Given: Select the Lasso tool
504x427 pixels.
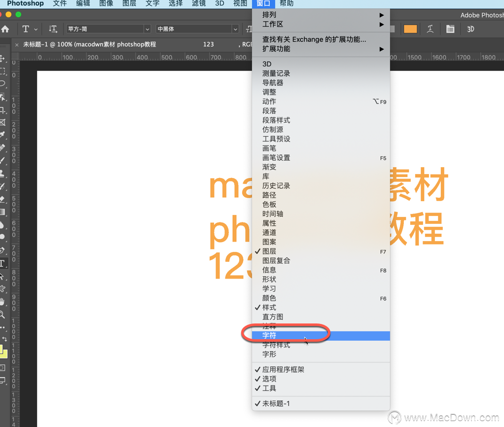Looking at the screenshot, I should click(2, 84).
